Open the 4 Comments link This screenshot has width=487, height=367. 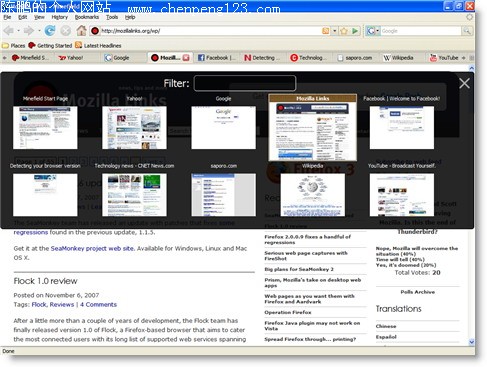(x=98, y=305)
